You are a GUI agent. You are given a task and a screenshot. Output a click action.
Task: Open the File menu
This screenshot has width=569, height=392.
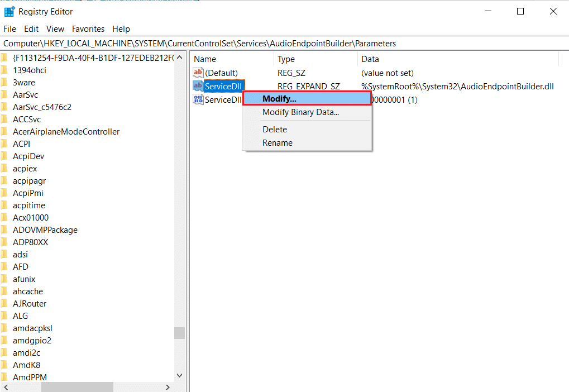coord(10,29)
